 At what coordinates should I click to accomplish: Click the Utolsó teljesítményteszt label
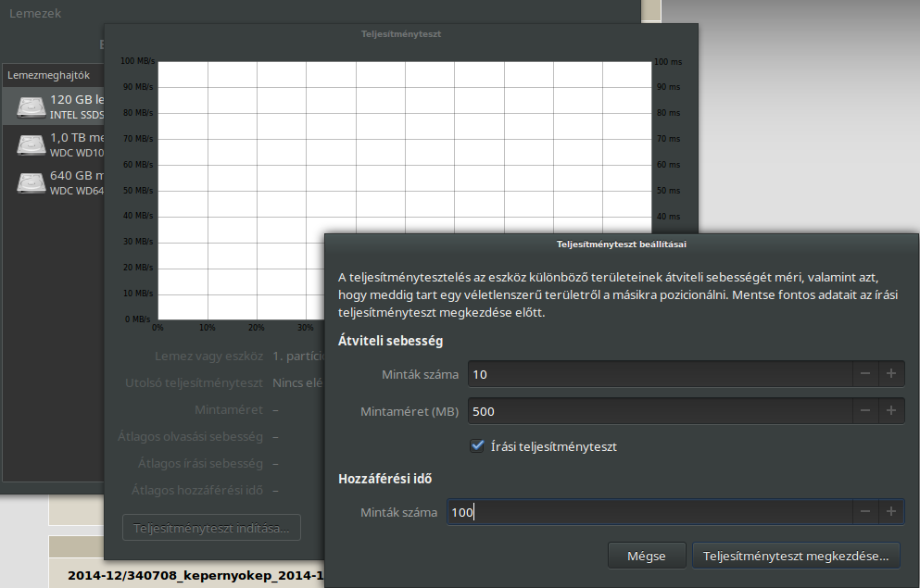[x=195, y=382]
